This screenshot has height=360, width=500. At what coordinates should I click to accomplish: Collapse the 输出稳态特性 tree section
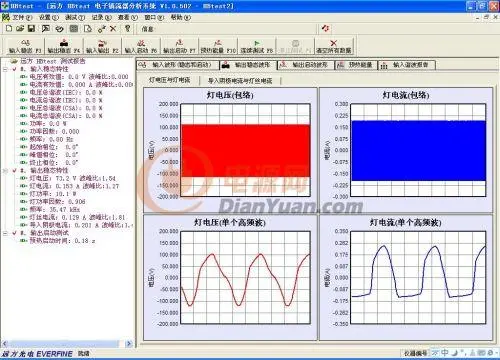click(5, 170)
